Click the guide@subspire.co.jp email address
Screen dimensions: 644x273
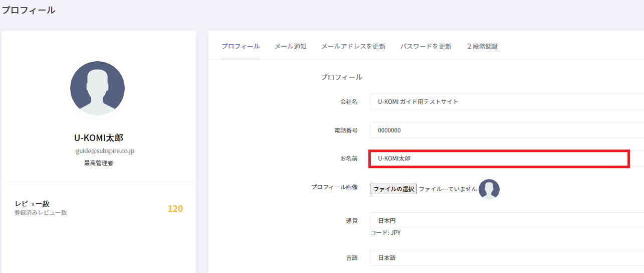pyautogui.click(x=104, y=151)
